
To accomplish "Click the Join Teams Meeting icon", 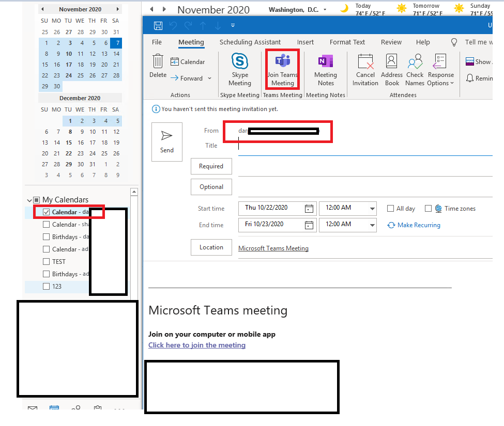I will pos(283,61).
